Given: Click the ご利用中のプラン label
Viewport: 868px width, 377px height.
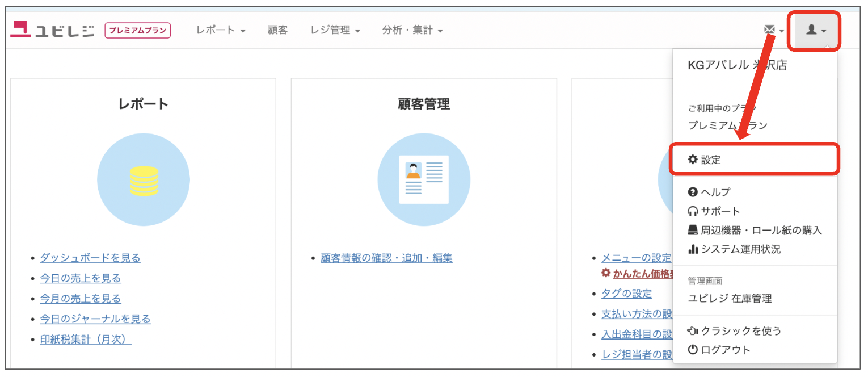Looking at the screenshot, I should tap(722, 108).
